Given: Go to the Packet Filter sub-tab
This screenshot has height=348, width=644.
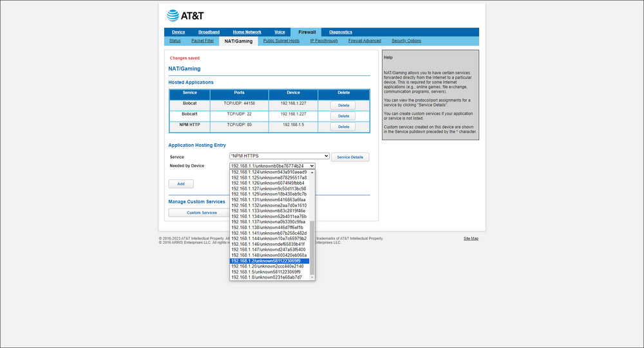Looking at the screenshot, I should pos(202,41).
